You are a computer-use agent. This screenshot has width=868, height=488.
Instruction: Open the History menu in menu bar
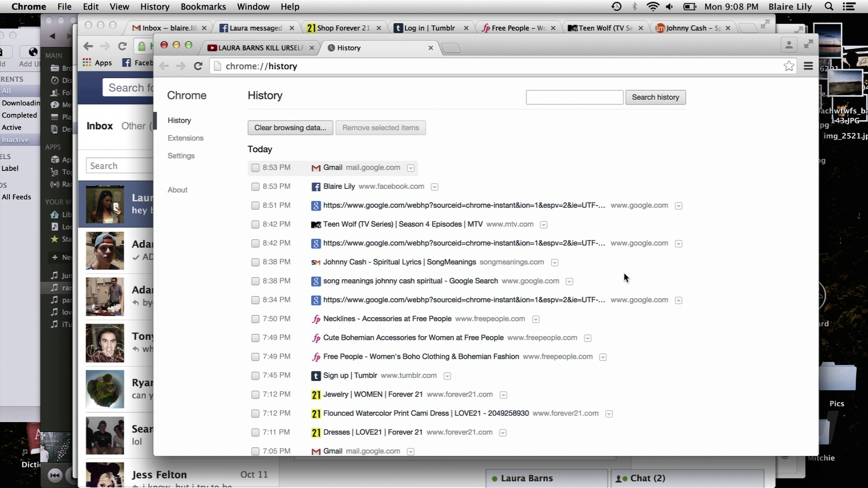(155, 7)
